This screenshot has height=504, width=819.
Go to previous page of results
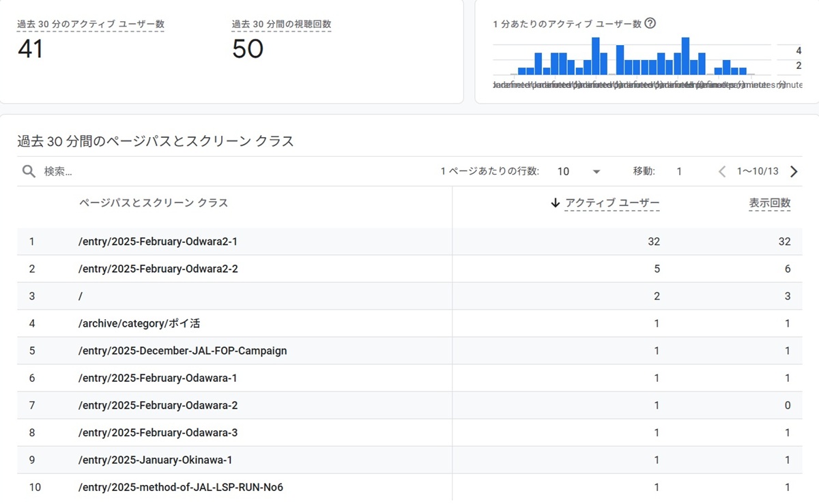pos(722,172)
